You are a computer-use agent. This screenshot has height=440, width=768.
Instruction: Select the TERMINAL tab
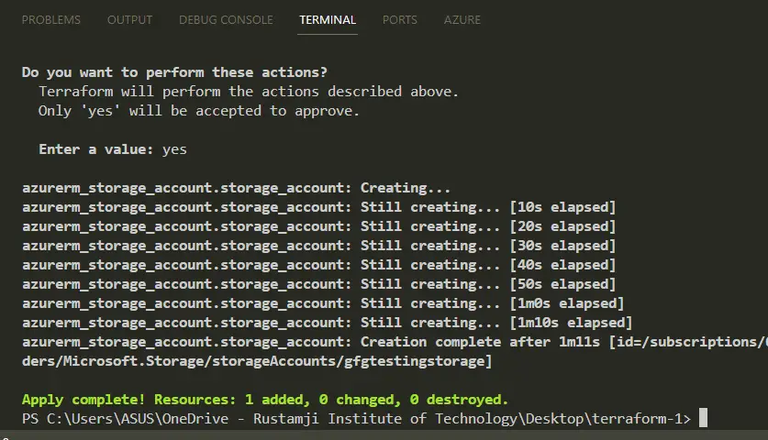(x=327, y=20)
